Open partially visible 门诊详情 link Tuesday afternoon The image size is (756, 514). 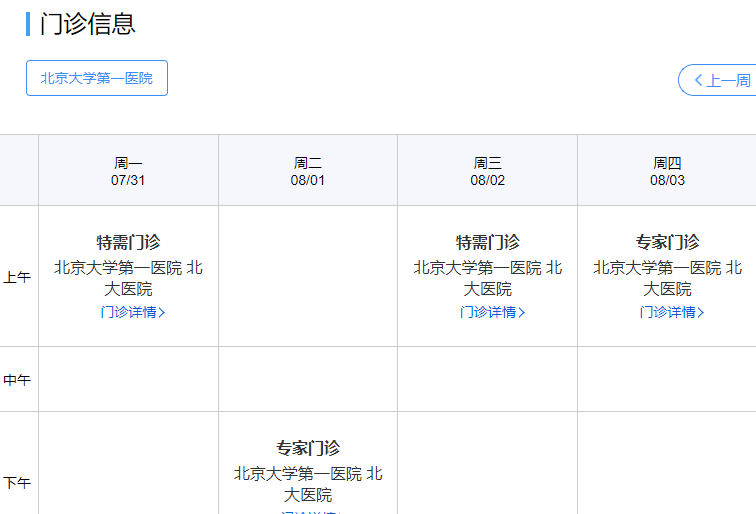tap(308, 511)
